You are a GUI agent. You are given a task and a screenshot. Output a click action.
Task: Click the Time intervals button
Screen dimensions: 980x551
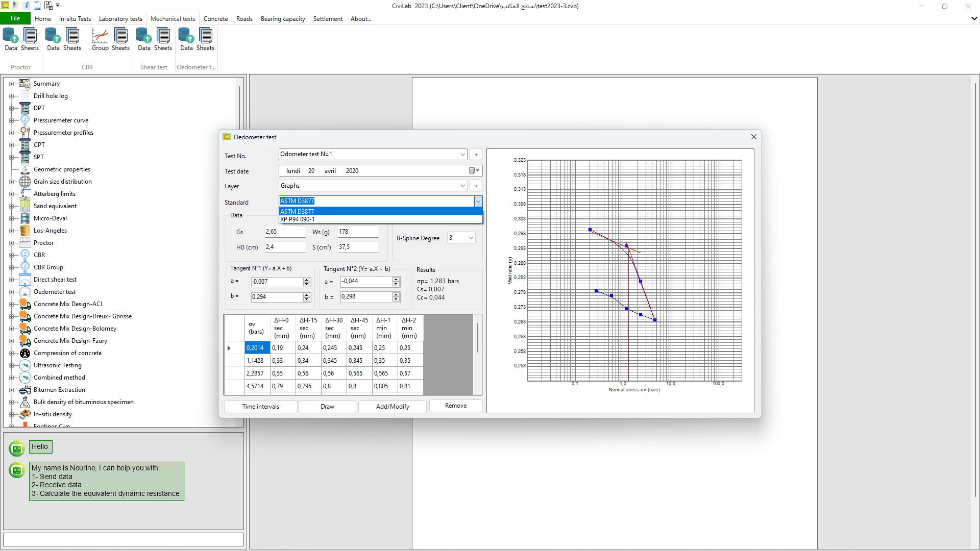click(x=260, y=407)
